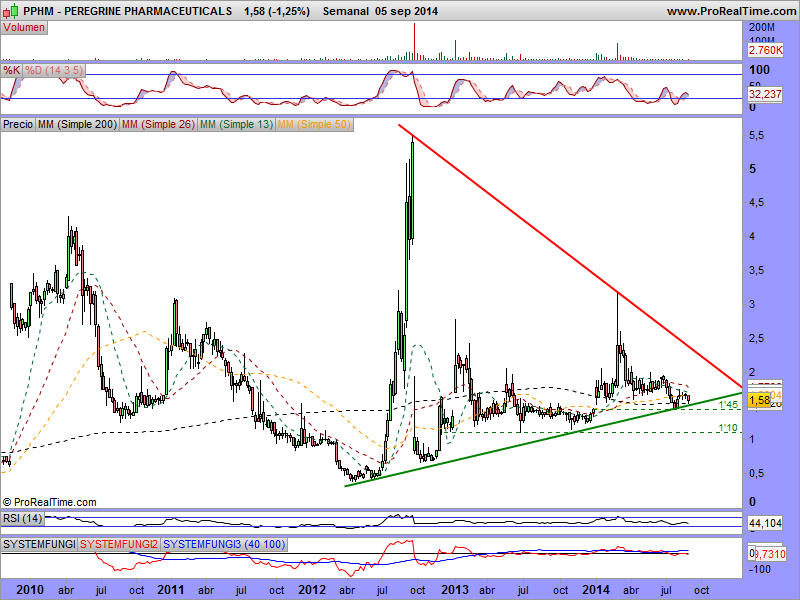Select the solid green ascending trendline
The image size is (800, 600).
(x=543, y=439)
